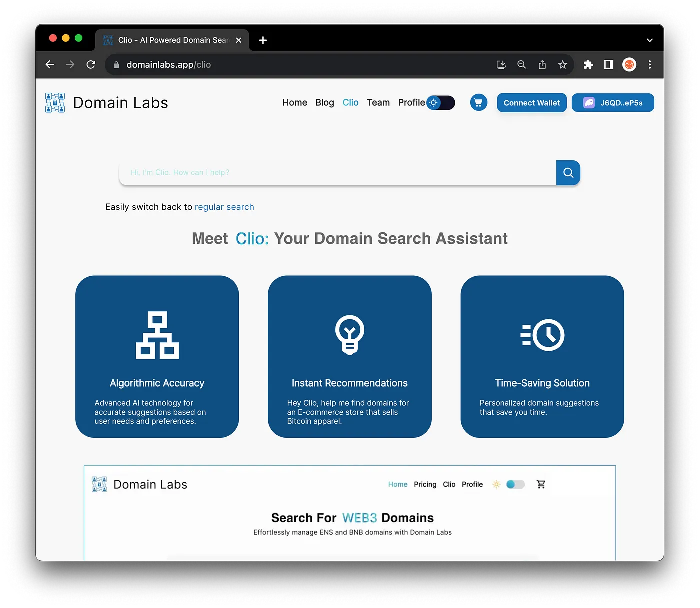This screenshot has height=608, width=700.
Task: Click 'Meet Clio: Your Domain Search Assistant' heading
Action: 350,239
